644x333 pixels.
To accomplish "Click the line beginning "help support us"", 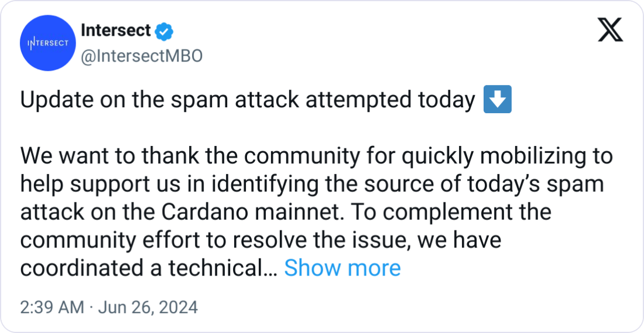I will coord(312,184).
